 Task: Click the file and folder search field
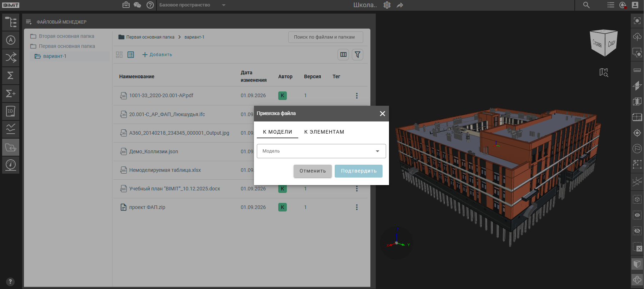[x=326, y=37]
